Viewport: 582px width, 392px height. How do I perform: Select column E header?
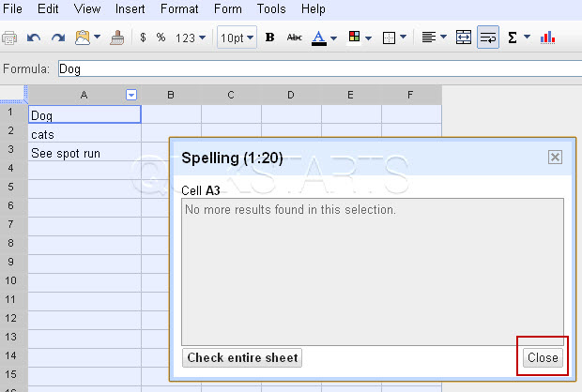(x=351, y=95)
